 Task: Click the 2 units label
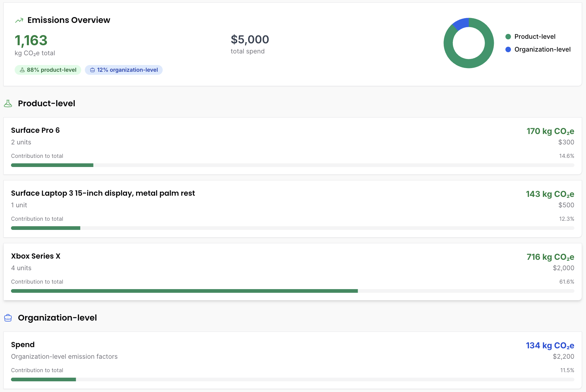pyautogui.click(x=21, y=142)
